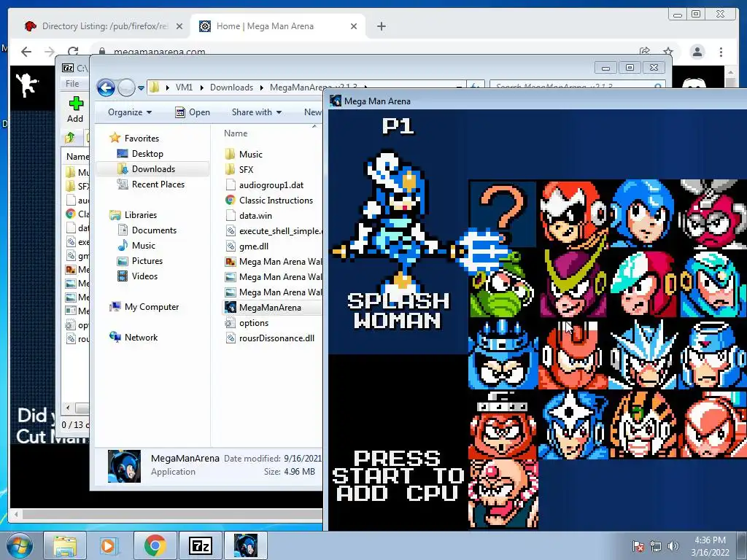Open the Organize dropdown in Explorer
This screenshot has height=560, width=747.
point(130,112)
